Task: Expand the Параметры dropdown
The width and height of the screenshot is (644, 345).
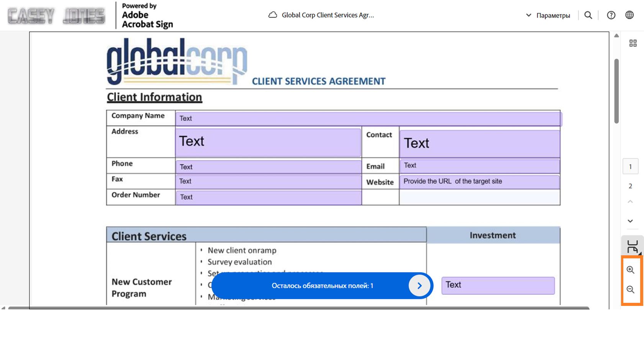Action: (x=548, y=15)
